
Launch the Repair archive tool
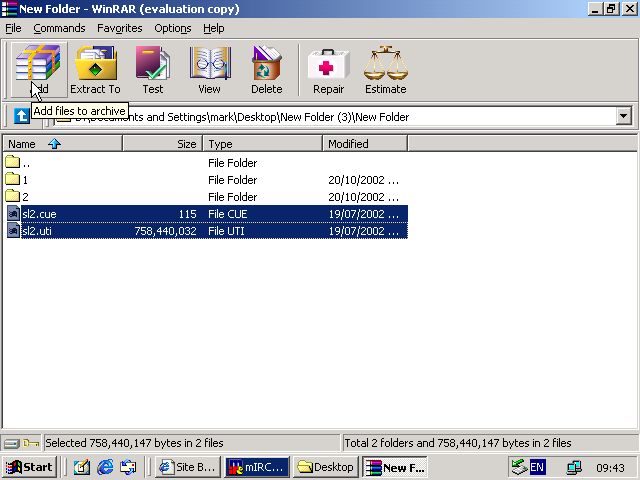click(x=329, y=70)
